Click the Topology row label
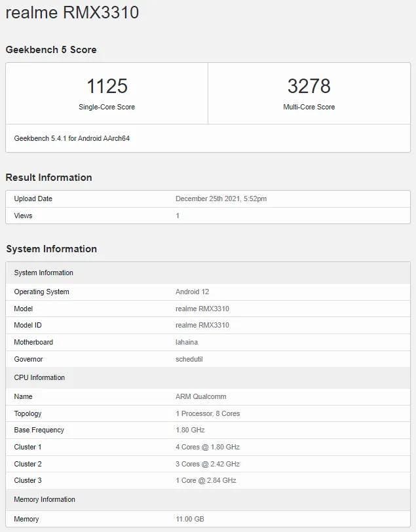 28,413
